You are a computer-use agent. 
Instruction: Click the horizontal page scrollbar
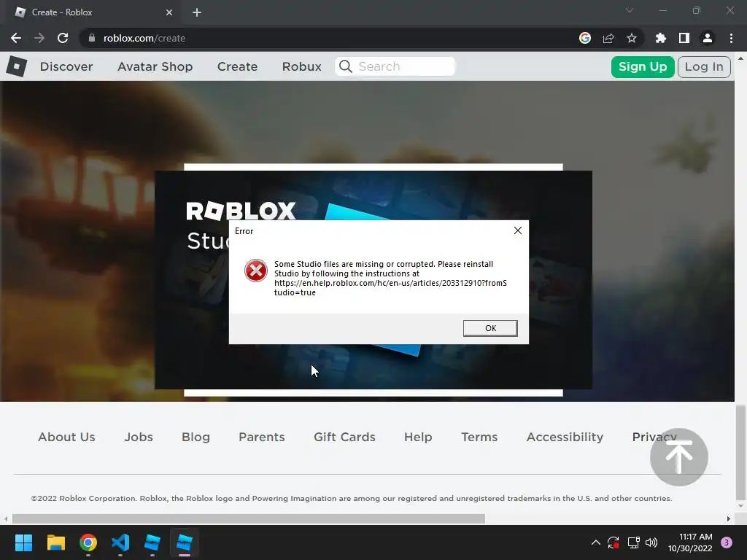[x=248, y=518]
